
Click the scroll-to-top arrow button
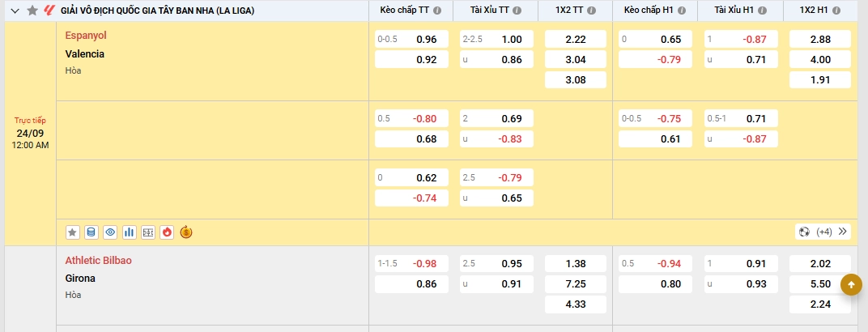pyautogui.click(x=851, y=284)
